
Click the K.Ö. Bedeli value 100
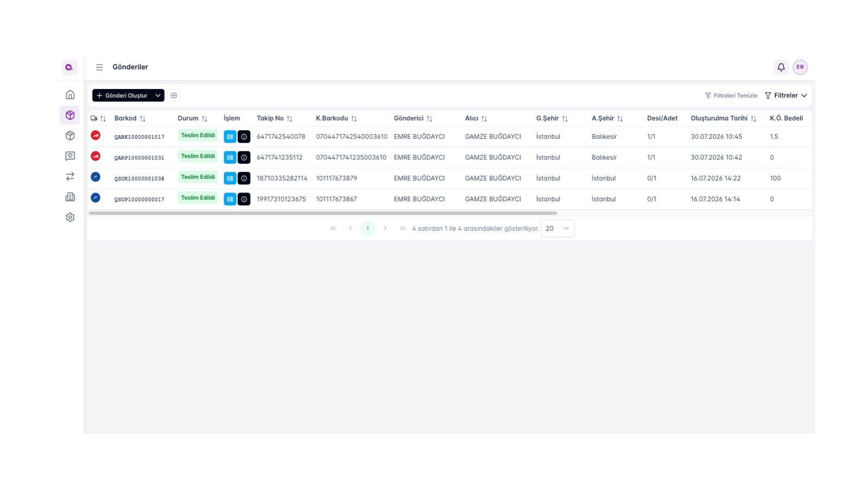click(775, 178)
